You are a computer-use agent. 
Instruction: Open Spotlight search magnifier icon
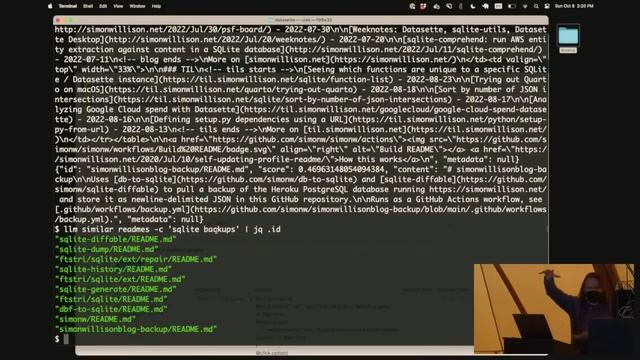(x=536, y=6)
